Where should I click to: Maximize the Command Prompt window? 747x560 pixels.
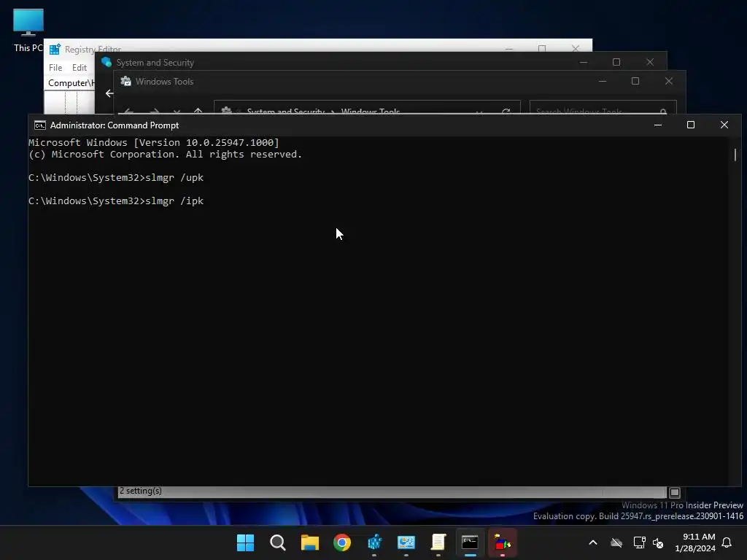click(691, 125)
